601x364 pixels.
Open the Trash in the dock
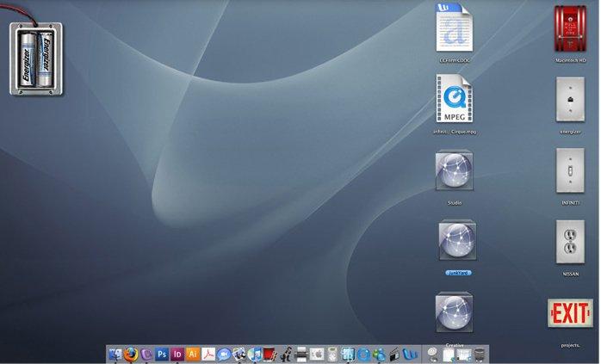[479, 355]
